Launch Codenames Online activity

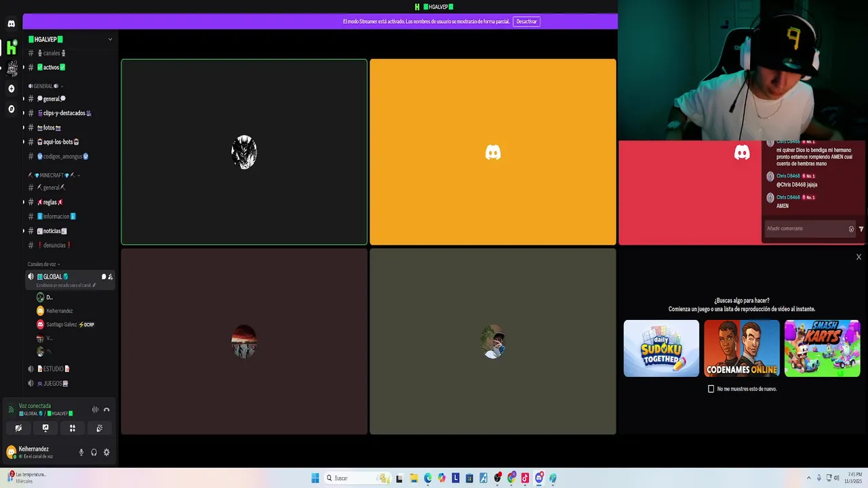(x=742, y=348)
